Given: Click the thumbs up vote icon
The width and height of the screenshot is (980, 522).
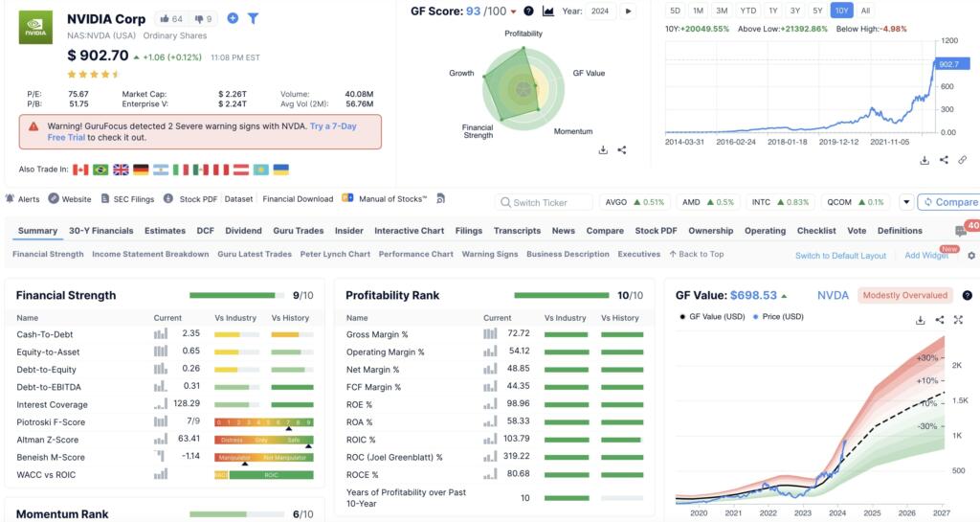Looking at the screenshot, I should click(165, 18).
